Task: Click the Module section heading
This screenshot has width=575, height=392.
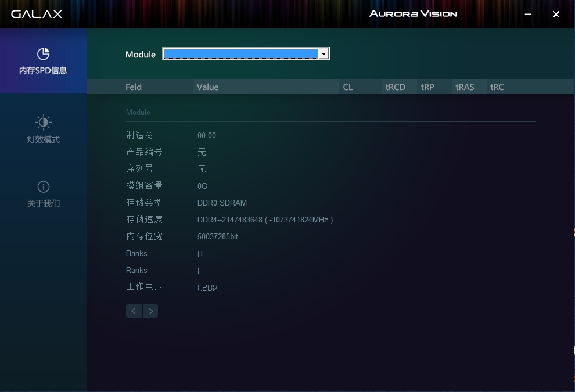Action: click(138, 112)
